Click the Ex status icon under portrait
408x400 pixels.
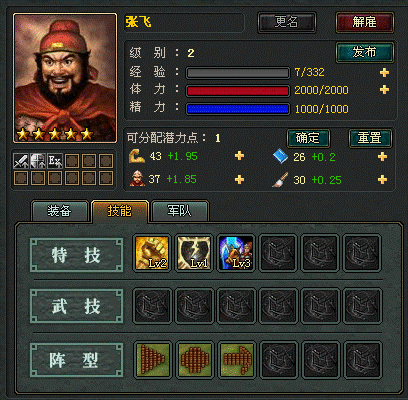coord(55,161)
